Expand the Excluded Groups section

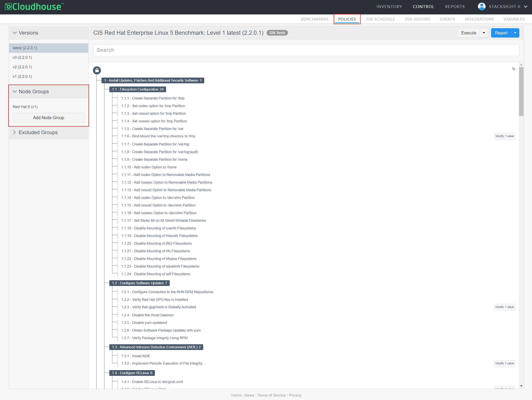click(14, 132)
